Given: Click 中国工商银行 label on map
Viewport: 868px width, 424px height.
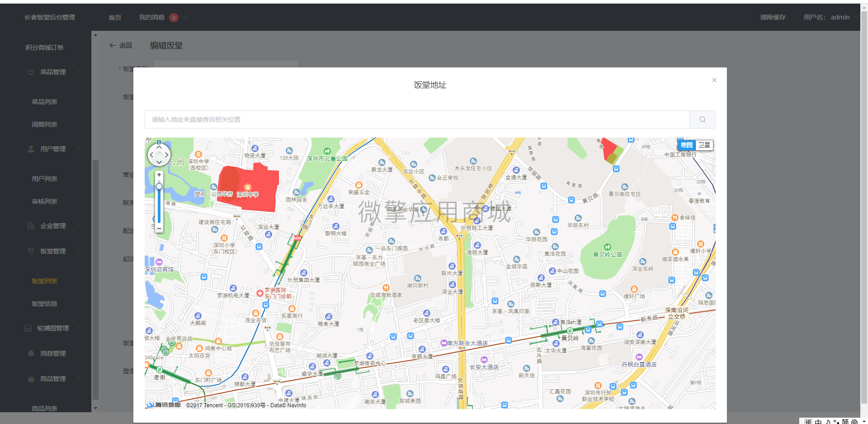Looking at the screenshot, I should 680,155.
